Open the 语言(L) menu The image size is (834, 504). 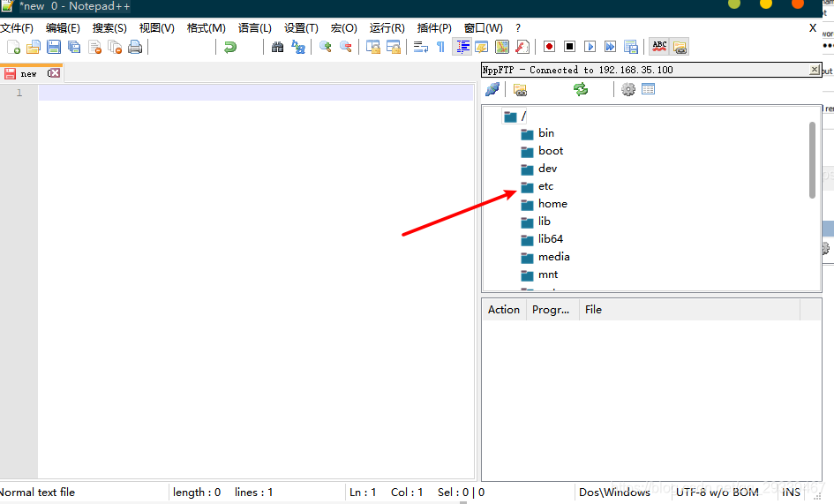coord(255,27)
